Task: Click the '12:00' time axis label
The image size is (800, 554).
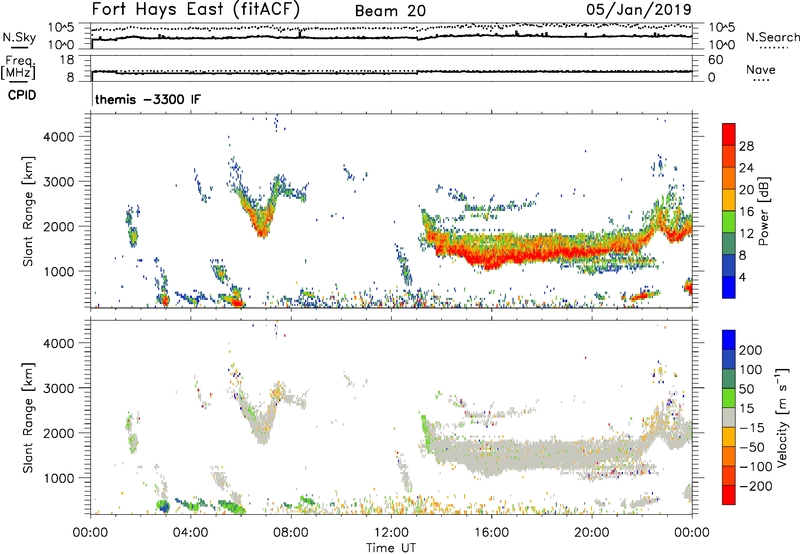Action: tap(391, 533)
